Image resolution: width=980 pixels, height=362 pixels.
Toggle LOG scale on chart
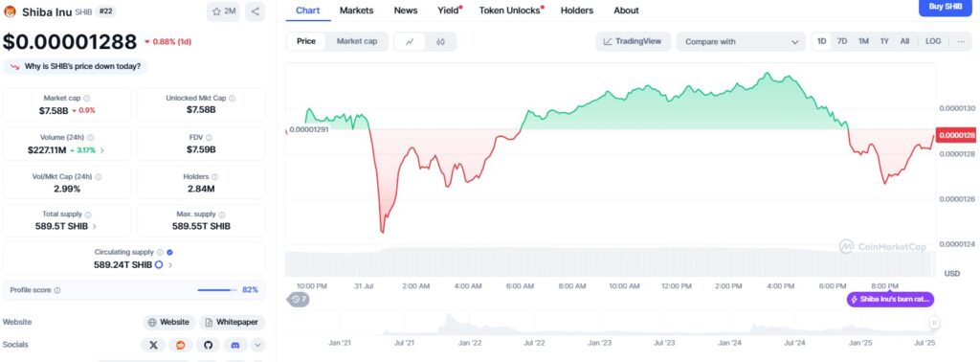(x=932, y=41)
